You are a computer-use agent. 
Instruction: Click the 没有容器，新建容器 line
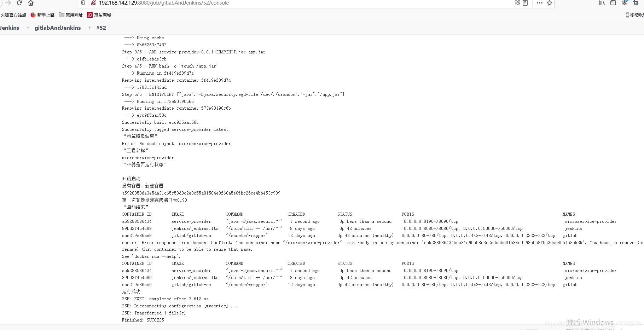pyautogui.click(x=143, y=186)
